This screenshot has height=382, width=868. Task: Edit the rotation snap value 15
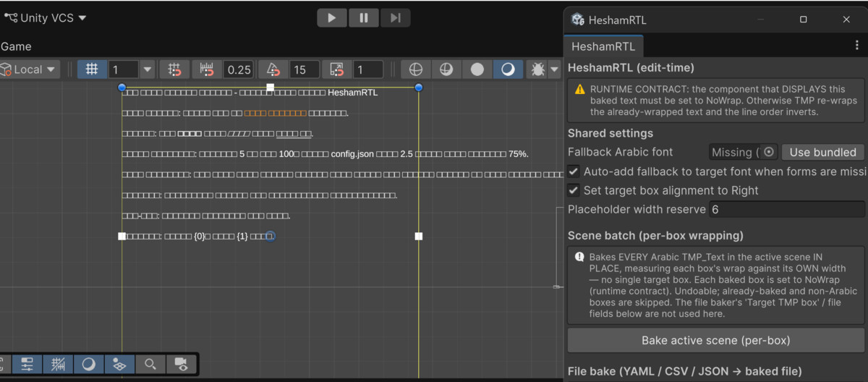(x=305, y=69)
